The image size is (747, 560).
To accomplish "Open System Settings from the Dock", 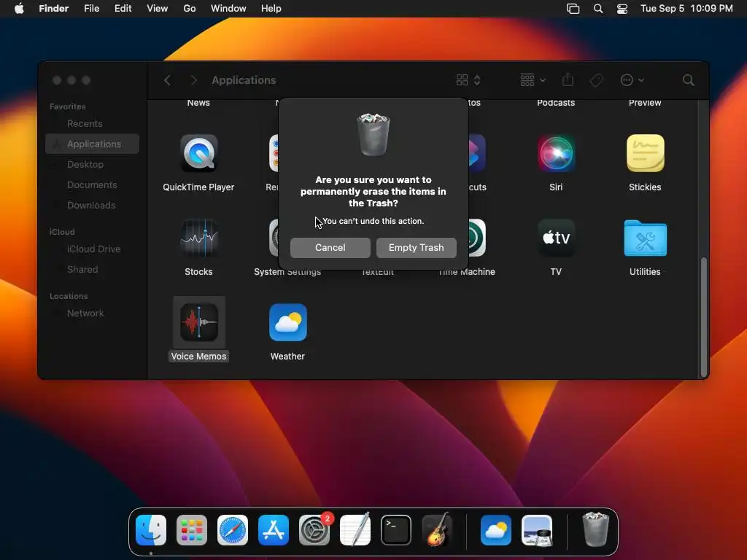I will pyautogui.click(x=314, y=531).
